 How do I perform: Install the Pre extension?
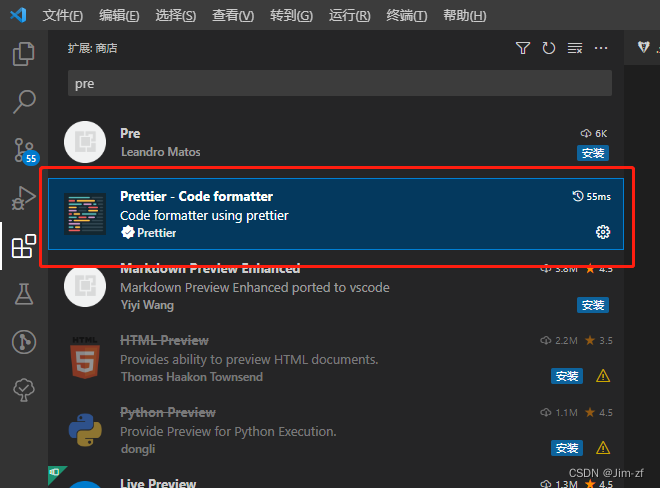[x=593, y=153]
